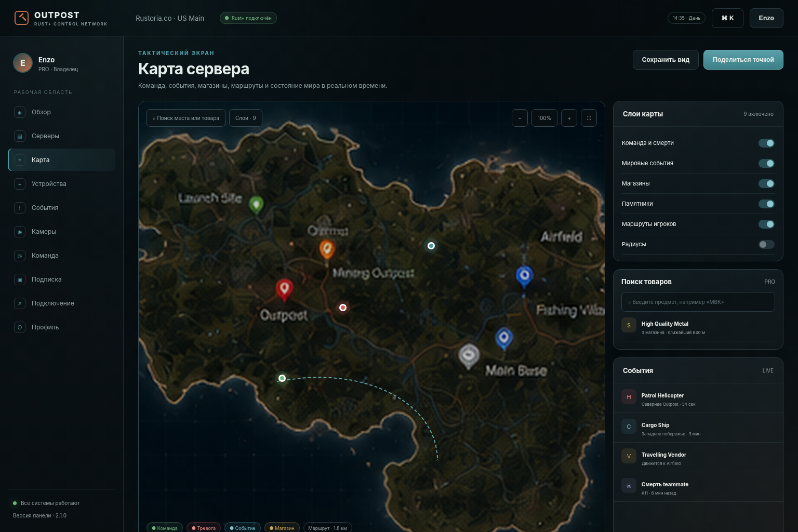This screenshot has height=532, width=798.
Task: Enable the Радиусы layer
Action: pos(766,244)
